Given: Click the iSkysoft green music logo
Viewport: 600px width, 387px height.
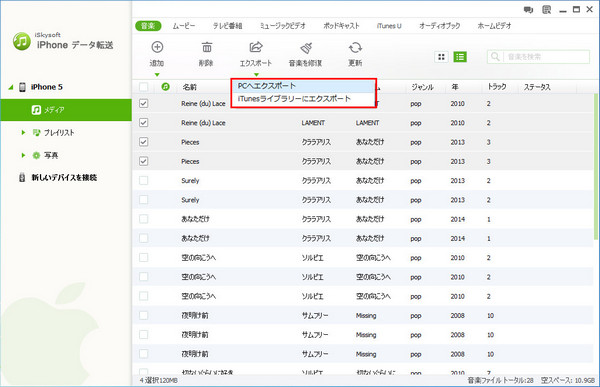Looking at the screenshot, I should coord(21,41).
